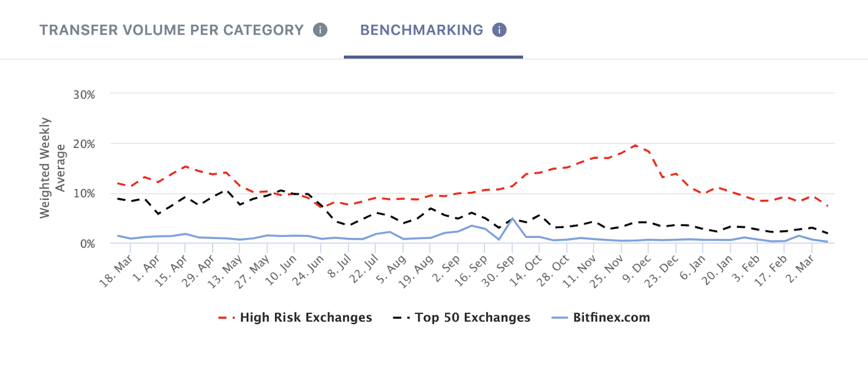Click the Weighted Weekly Average axis title

pos(52,168)
